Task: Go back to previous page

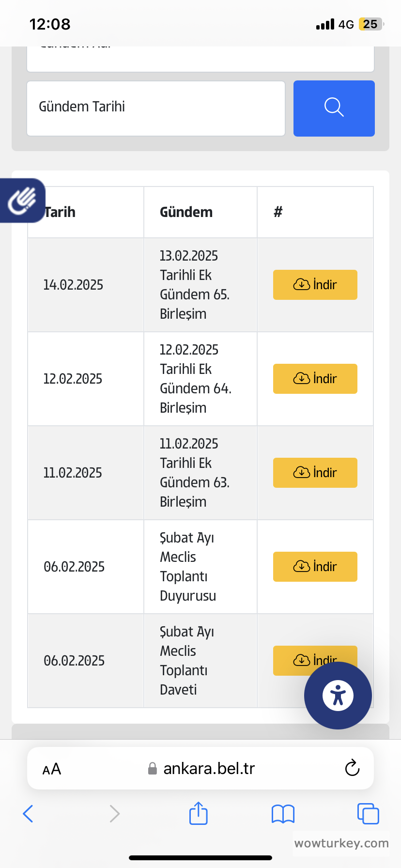Action: pos(28,814)
